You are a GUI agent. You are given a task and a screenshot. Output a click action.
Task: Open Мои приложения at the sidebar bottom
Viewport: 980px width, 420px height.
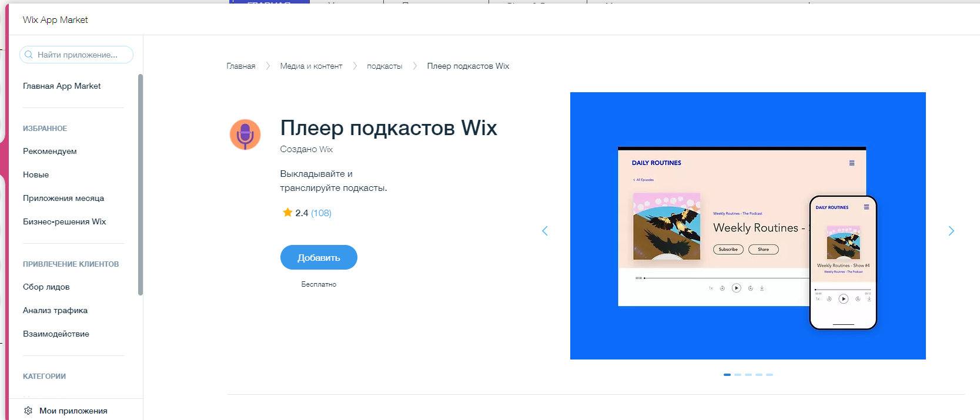point(73,411)
